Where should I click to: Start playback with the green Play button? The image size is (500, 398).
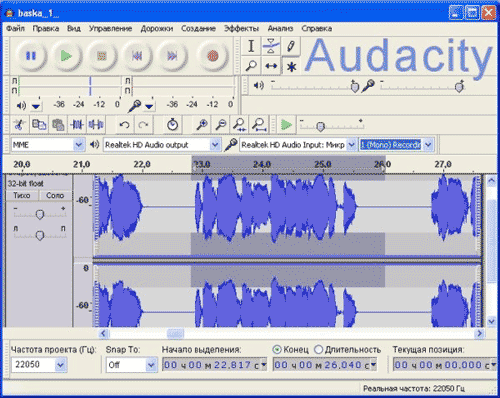pyautogui.click(x=66, y=56)
